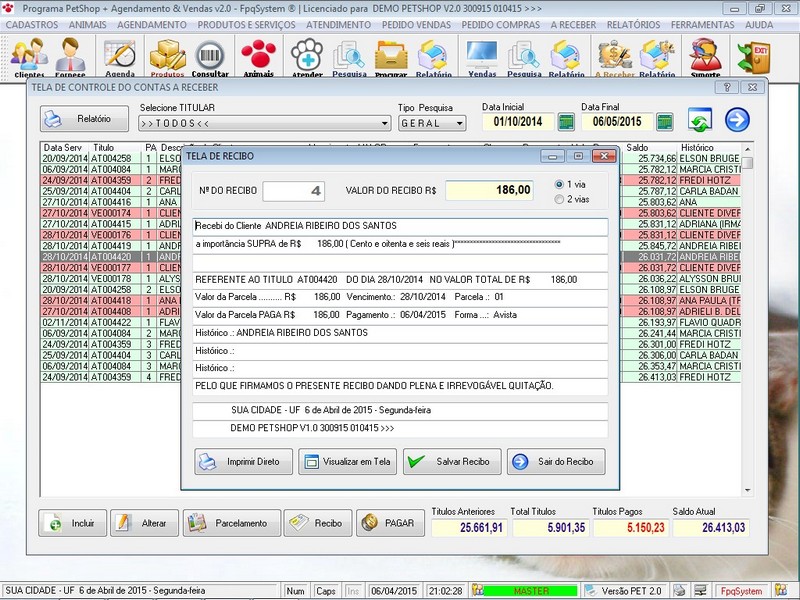This screenshot has height=600, width=800.
Task: Click the Salvar Recibo button
Action: point(452,462)
